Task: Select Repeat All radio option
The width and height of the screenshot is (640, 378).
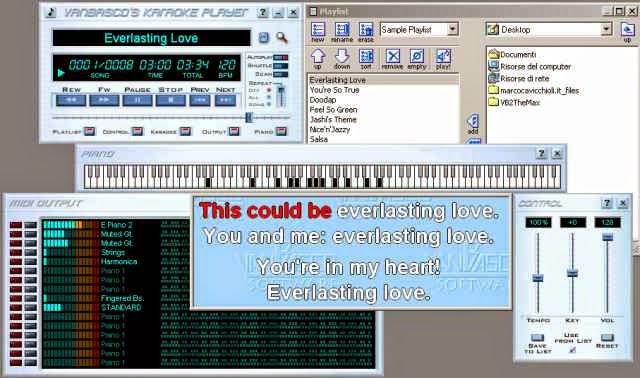Action: point(269,97)
